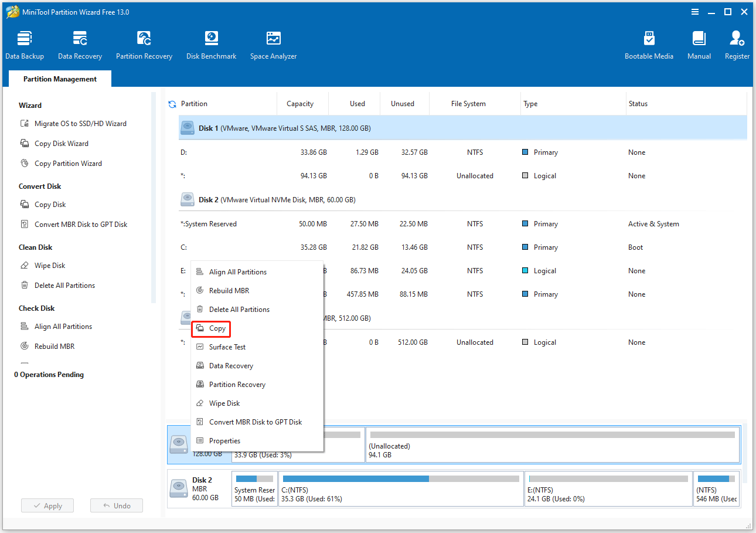Open the hamburger menu in the title bar
Image resolution: width=756 pixels, height=533 pixels.
pos(695,12)
